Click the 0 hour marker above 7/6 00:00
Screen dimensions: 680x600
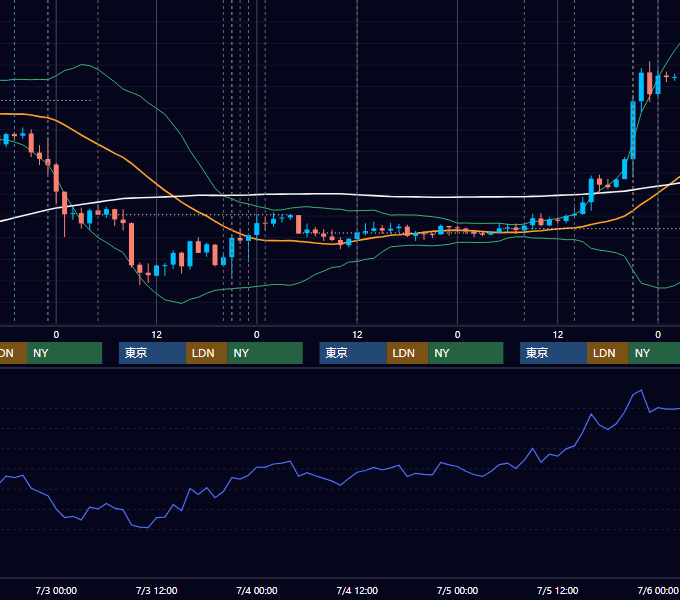[x=658, y=335]
